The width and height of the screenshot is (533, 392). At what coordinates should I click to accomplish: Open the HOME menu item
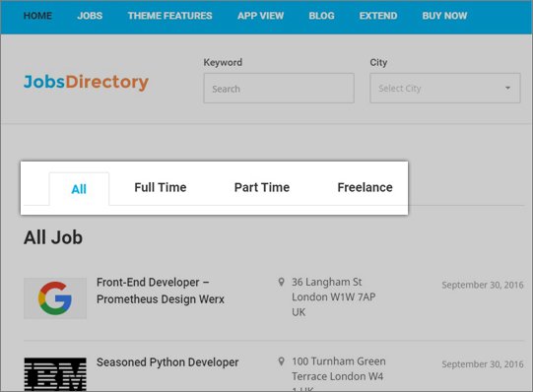[x=37, y=16]
